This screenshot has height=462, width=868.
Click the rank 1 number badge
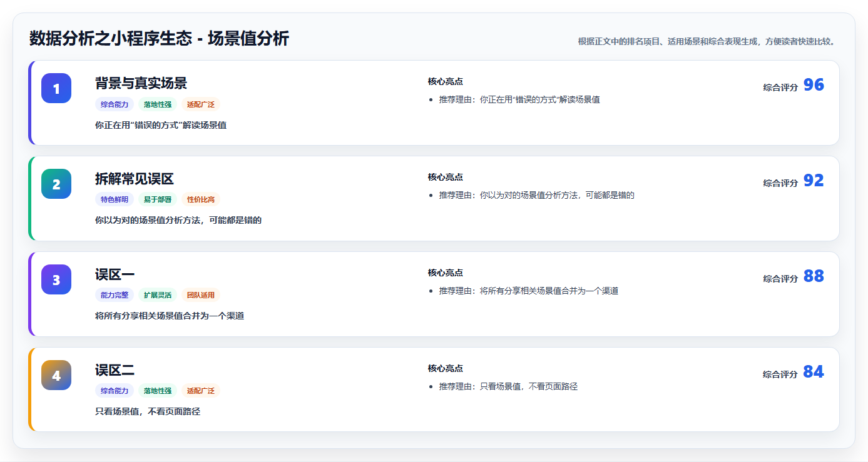pyautogui.click(x=56, y=88)
